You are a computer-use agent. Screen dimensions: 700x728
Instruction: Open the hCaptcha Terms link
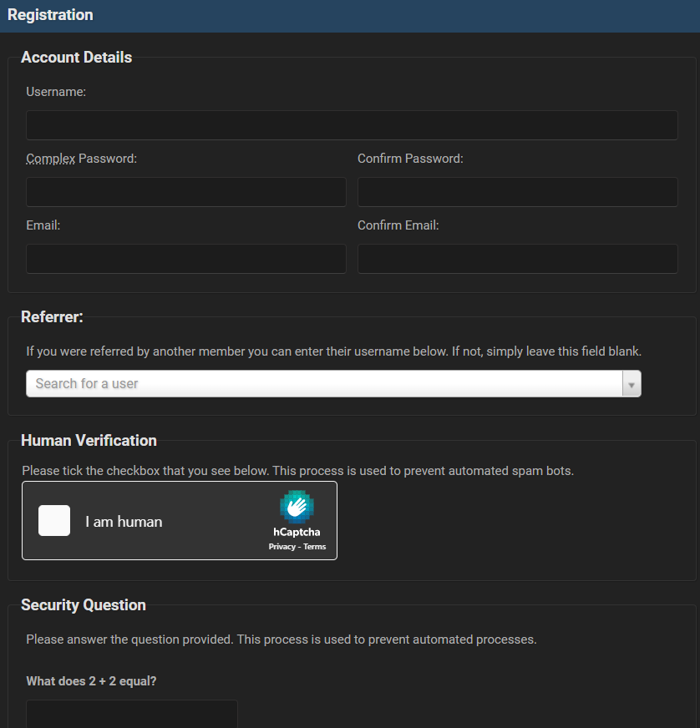[314, 547]
